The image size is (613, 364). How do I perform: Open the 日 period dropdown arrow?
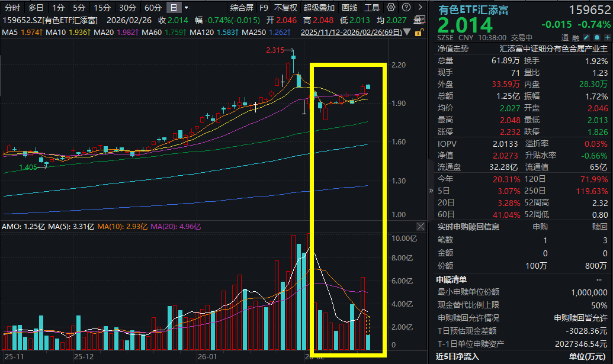point(185,8)
